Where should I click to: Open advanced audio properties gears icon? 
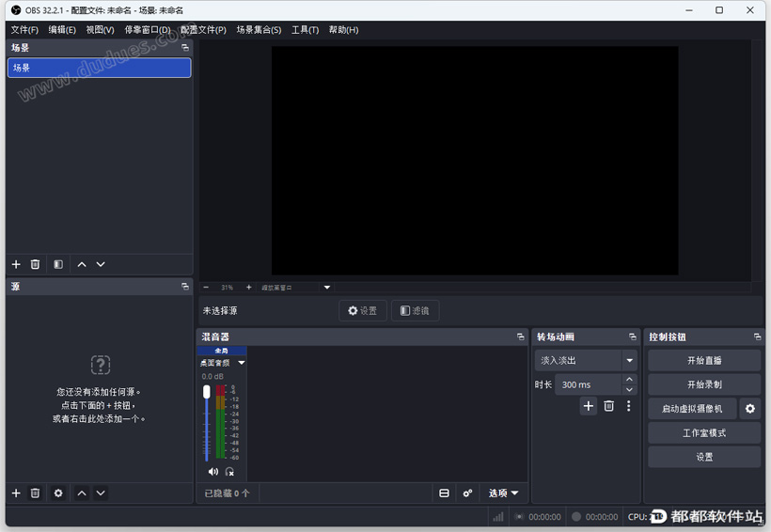click(467, 493)
